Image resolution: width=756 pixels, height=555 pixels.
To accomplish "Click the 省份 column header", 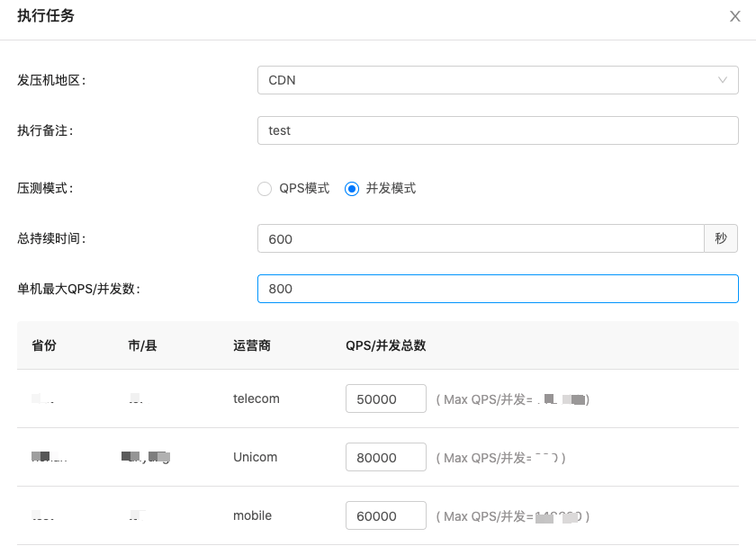I will [x=44, y=345].
